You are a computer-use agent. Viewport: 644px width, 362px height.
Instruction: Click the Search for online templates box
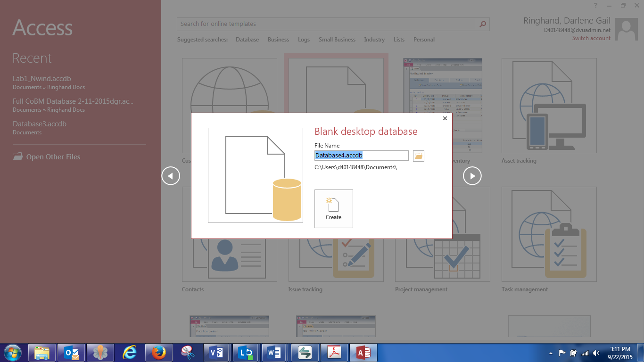(328, 24)
